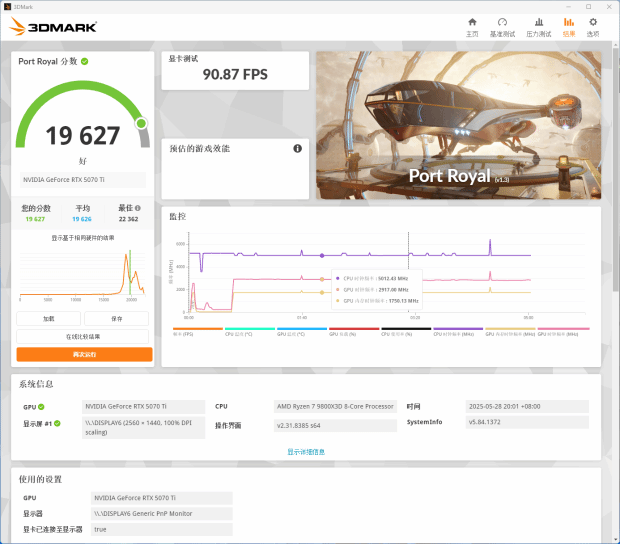The width and height of the screenshot is (620, 544).
Task: Click the time value 2025-05-28 20:01 +08:00
Action: [527, 406]
